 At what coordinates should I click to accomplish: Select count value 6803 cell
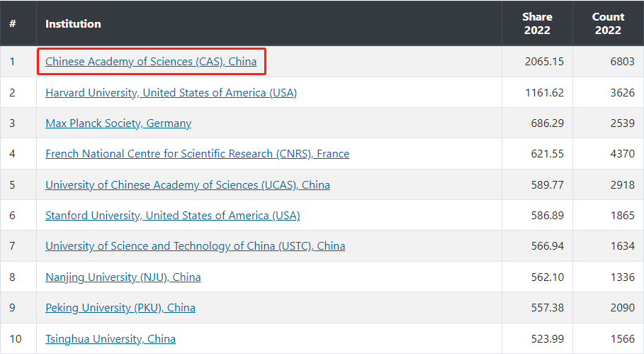pyautogui.click(x=621, y=62)
